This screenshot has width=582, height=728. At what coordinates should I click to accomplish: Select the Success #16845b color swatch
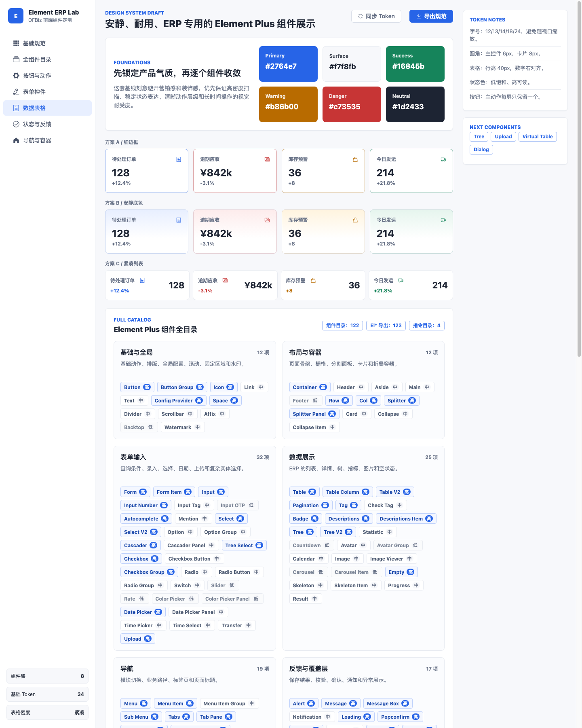(415, 64)
